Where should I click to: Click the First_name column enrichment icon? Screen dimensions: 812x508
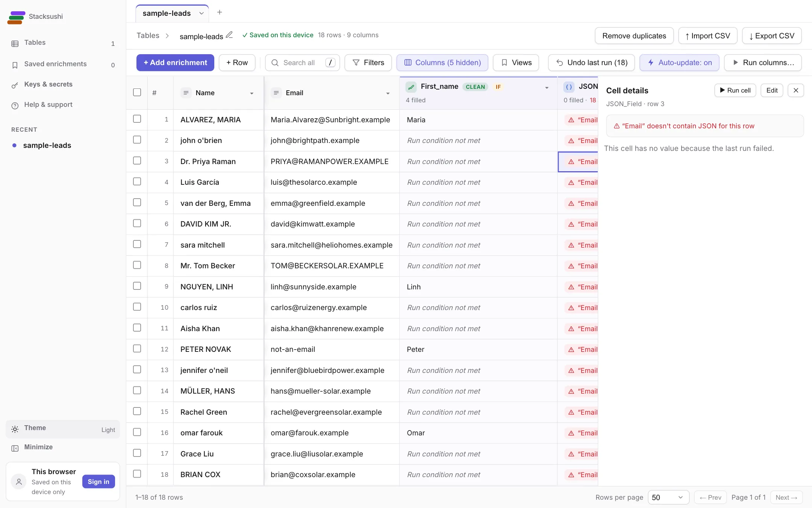click(411, 87)
